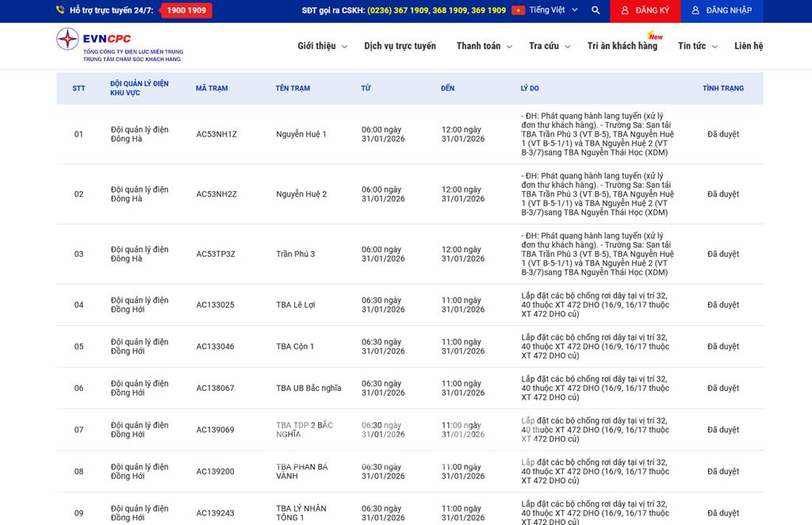
Task: Click the 1900 1909 hotline button
Action: click(186, 10)
